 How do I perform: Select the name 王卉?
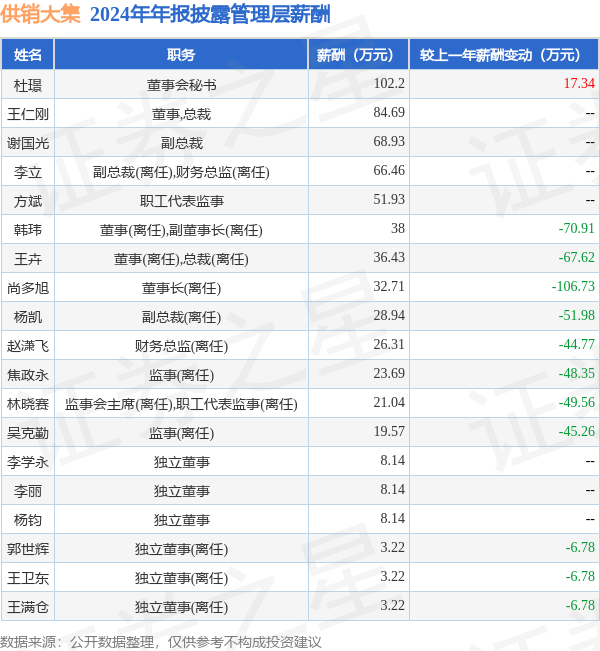[x=28, y=259]
